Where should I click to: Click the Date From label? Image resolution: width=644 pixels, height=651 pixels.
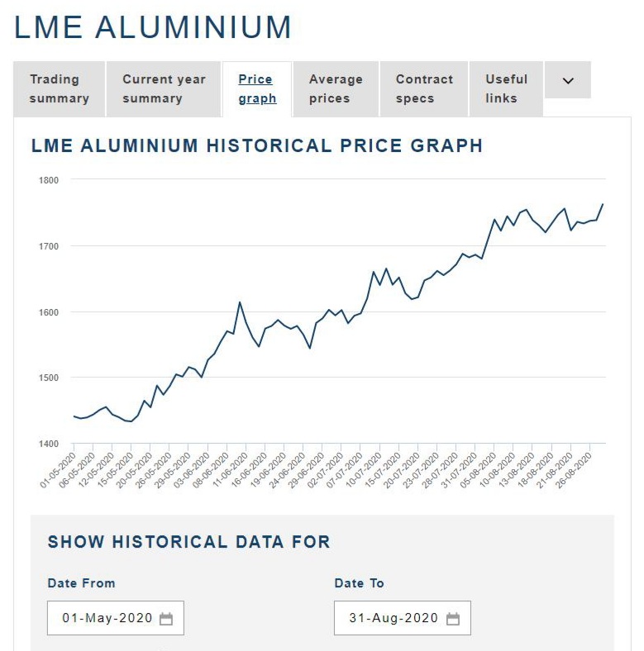(81, 583)
